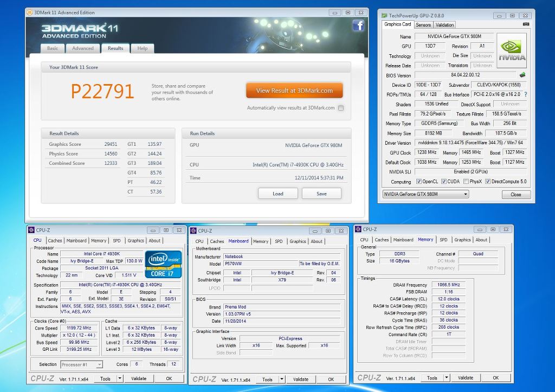Click the Bus Interface question mark icon
Image resolution: width=555 pixels, height=392 pixels.
point(525,94)
